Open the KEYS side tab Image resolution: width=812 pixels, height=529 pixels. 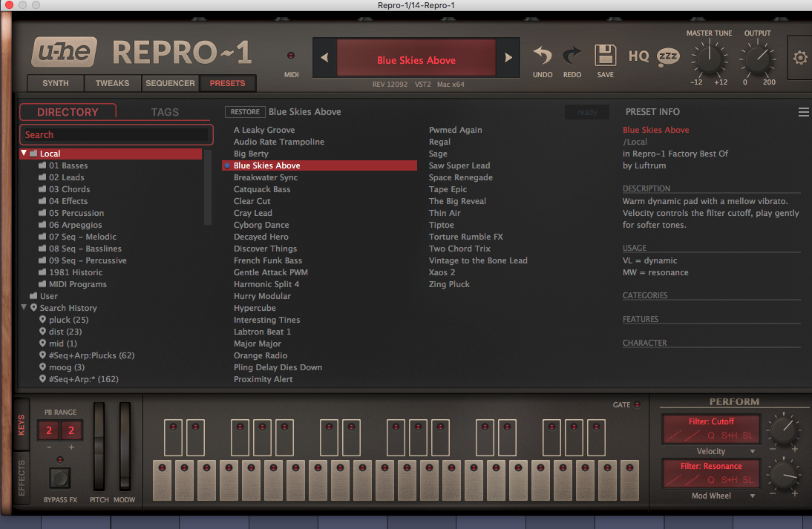[22, 425]
